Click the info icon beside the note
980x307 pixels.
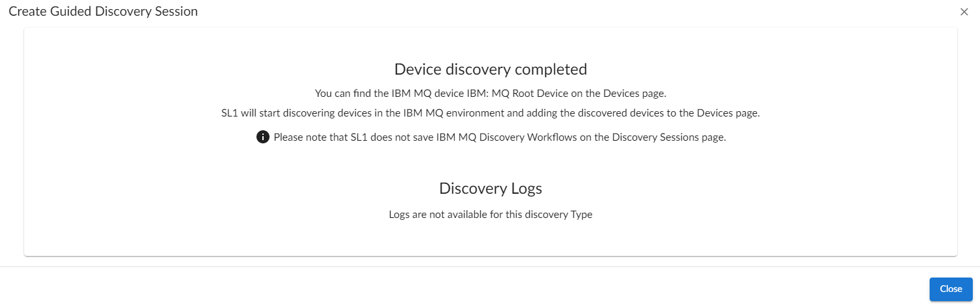pyautogui.click(x=263, y=137)
